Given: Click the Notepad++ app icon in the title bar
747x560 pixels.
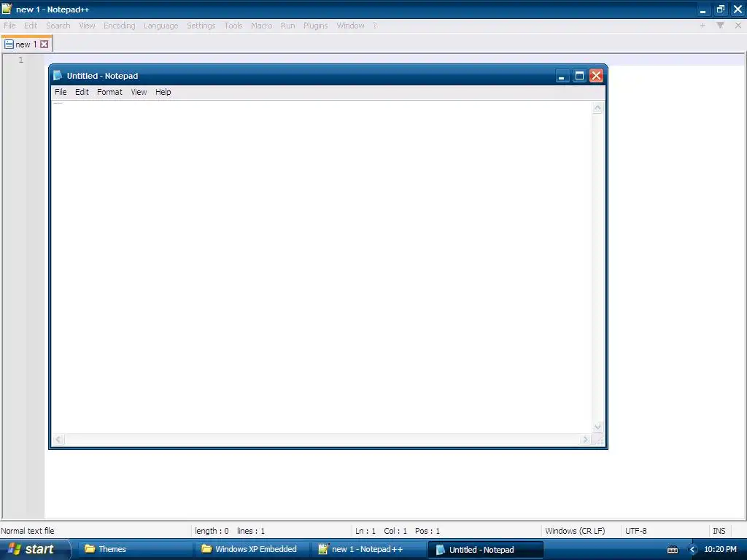Looking at the screenshot, I should (7, 9).
